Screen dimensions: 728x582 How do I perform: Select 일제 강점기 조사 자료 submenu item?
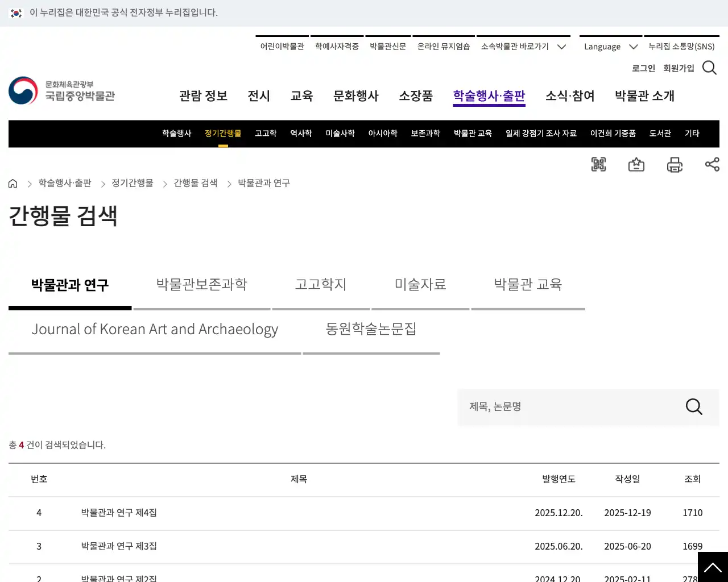[x=541, y=134]
